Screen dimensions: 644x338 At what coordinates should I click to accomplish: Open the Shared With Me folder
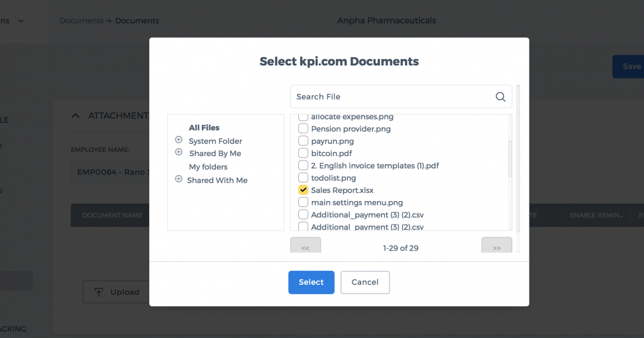[217, 180]
